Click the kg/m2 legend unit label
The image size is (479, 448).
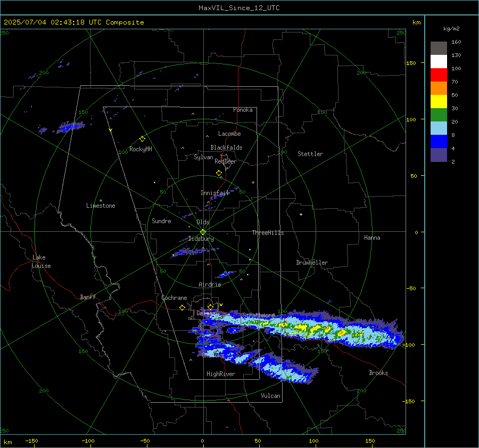pos(451,29)
